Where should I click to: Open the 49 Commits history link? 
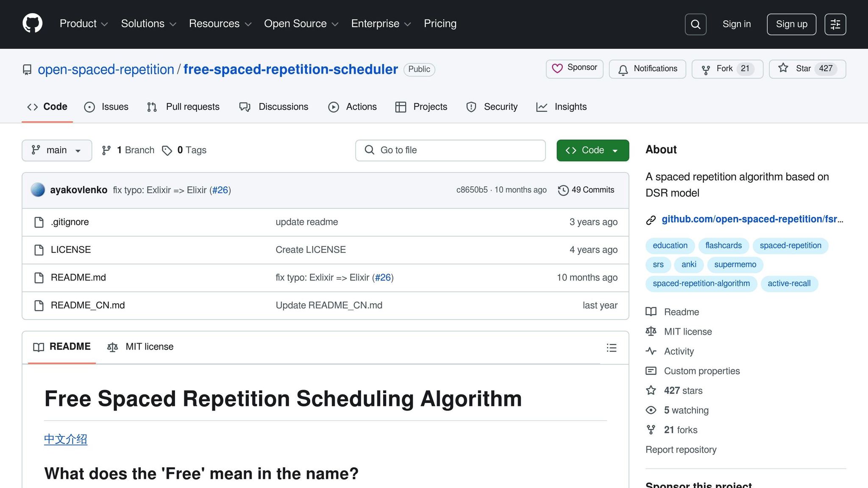[x=586, y=190]
